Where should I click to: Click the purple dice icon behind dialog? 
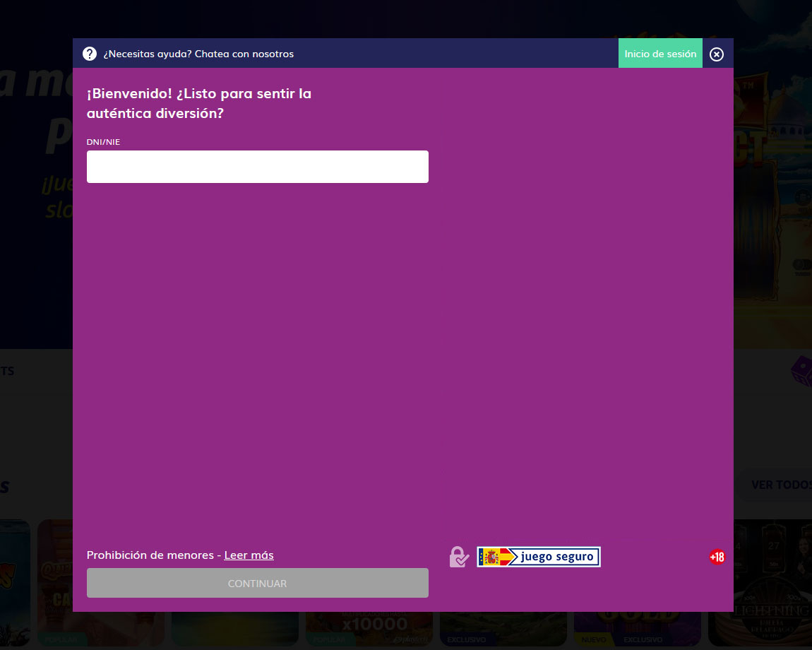[x=801, y=370]
